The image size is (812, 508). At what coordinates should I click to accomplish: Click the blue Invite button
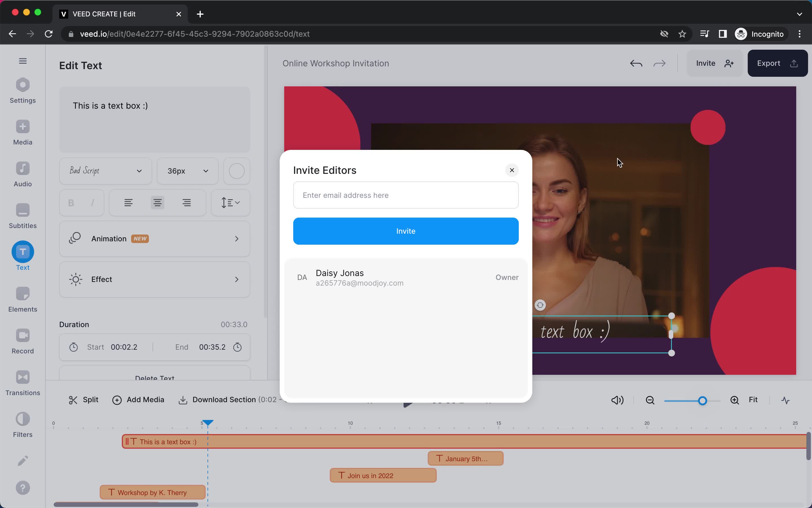click(406, 231)
